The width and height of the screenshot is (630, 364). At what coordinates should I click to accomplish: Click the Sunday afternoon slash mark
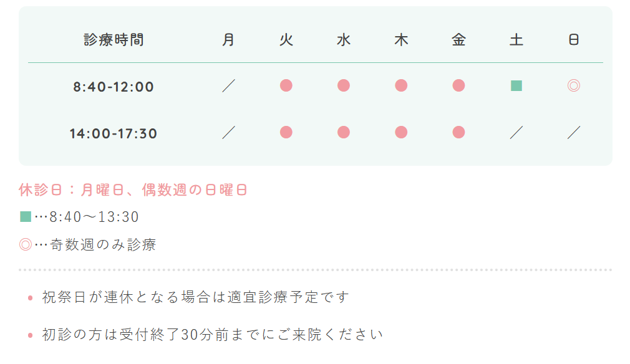pyautogui.click(x=574, y=132)
